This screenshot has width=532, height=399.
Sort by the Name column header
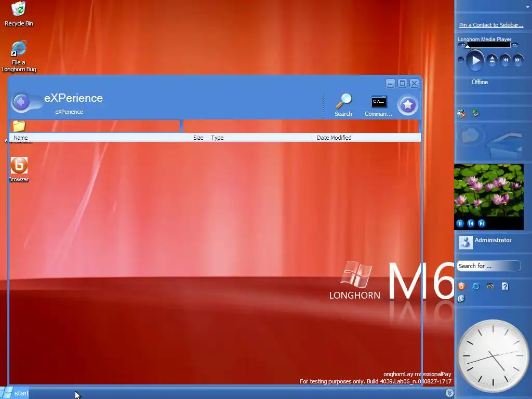(x=89, y=137)
